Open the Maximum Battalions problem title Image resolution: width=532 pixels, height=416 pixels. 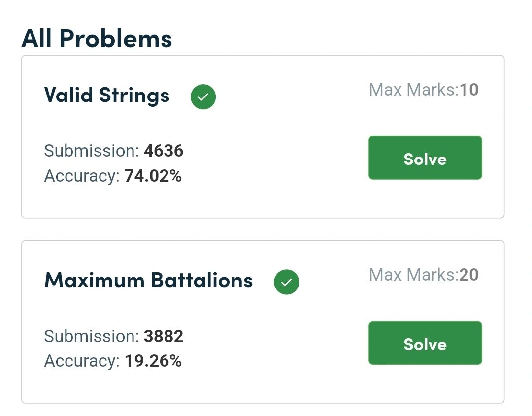tap(149, 280)
